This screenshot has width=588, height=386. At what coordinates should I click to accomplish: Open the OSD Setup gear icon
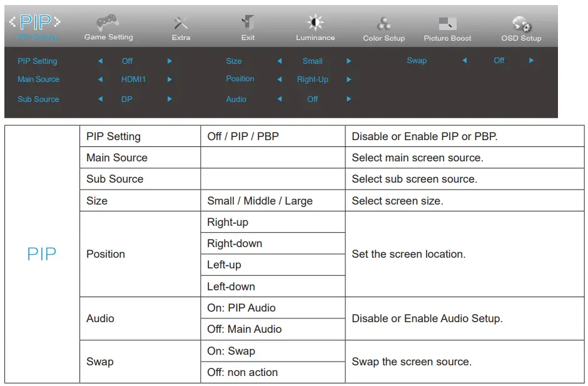click(x=521, y=24)
